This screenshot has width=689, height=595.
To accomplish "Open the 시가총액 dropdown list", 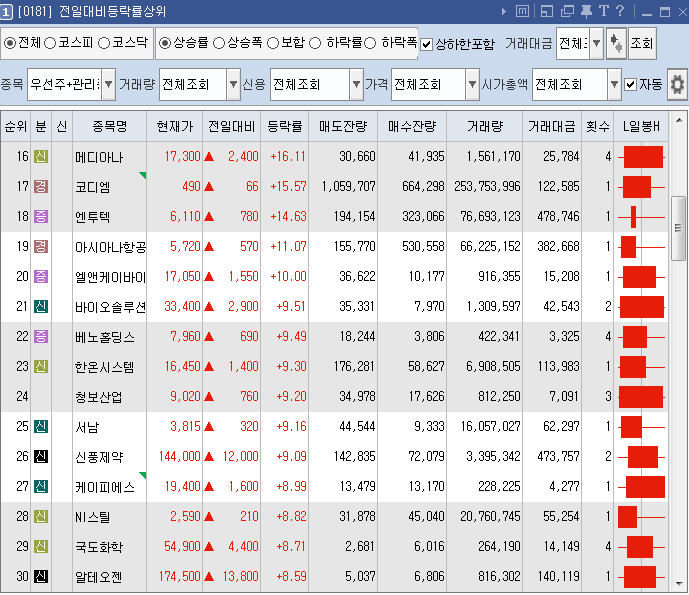I will [x=614, y=85].
